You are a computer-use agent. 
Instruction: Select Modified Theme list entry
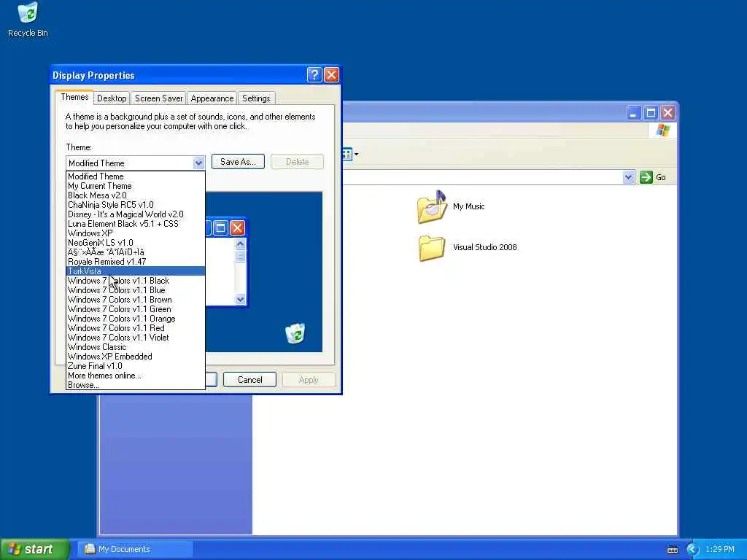point(135,176)
